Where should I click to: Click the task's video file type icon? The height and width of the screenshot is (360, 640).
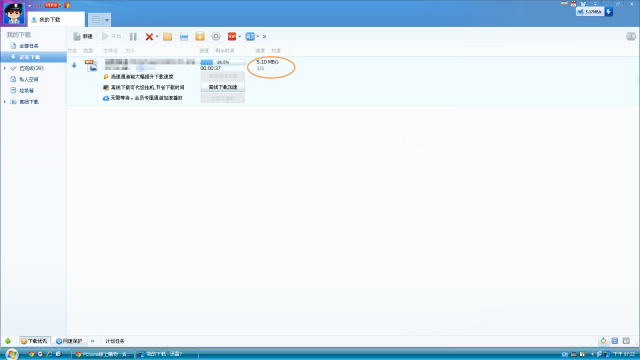pos(91,65)
